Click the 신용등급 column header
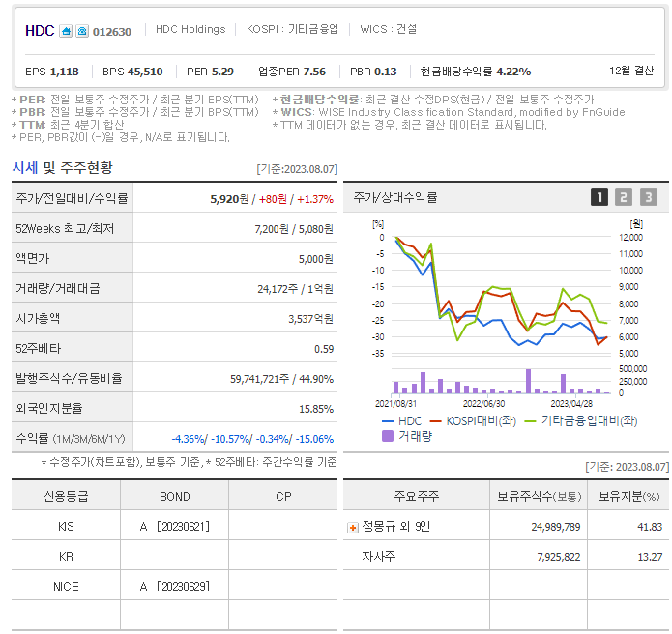 click(x=66, y=496)
